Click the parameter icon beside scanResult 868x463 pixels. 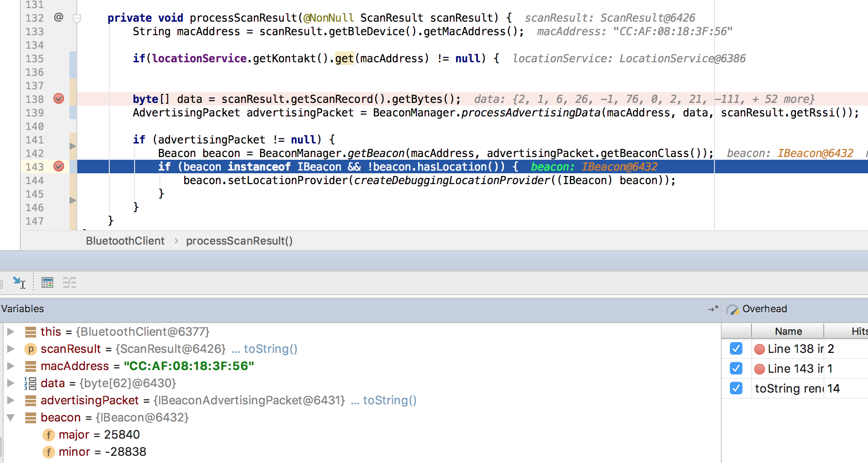pos(30,349)
